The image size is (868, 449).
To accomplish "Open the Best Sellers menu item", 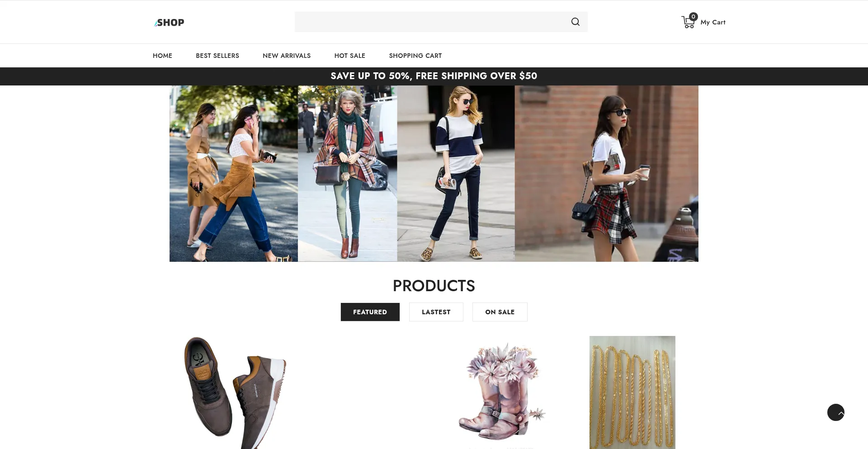I will [x=217, y=56].
